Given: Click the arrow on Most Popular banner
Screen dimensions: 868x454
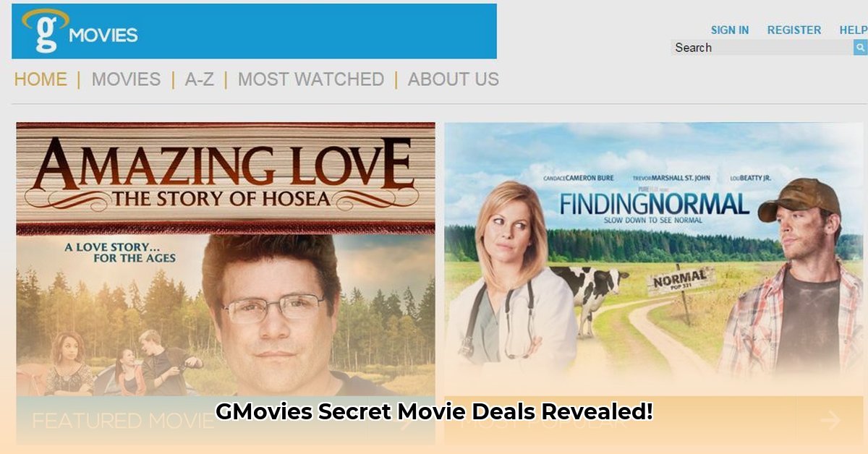Looking at the screenshot, I should point(830,420).
